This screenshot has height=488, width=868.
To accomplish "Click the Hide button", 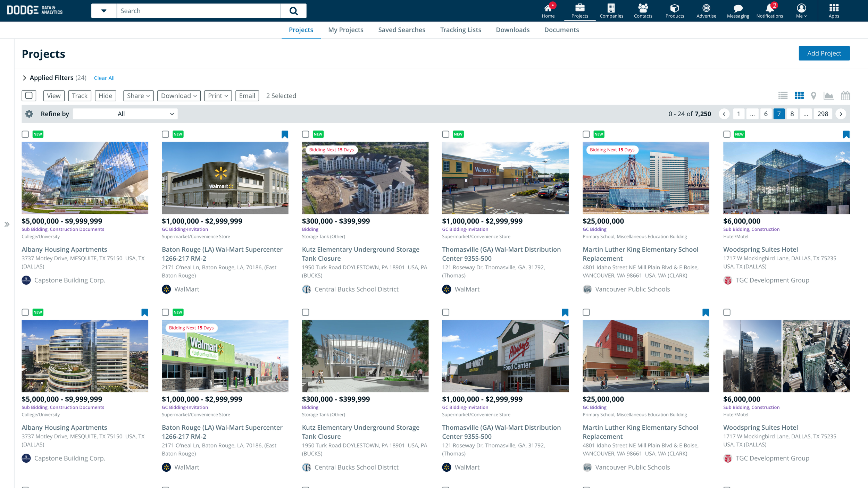I will point(105,96).
